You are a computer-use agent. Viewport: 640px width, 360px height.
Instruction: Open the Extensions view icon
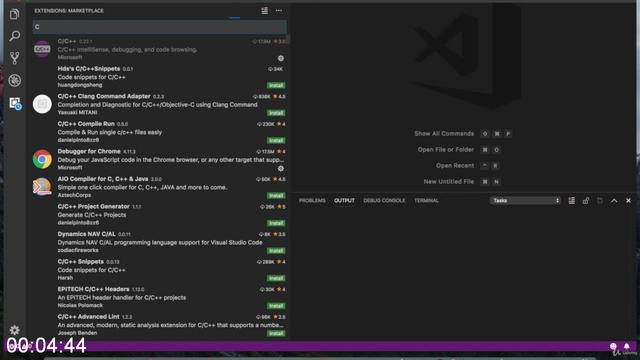tap(15, 103)
